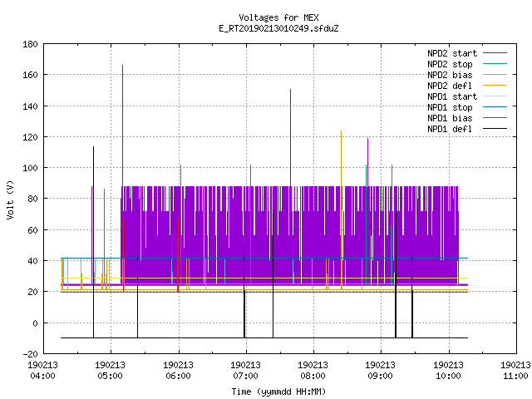Click the 120 y-axis tick label
Image resolution: width=532 pixels, height=399 pixels.
tap(30, 137)
